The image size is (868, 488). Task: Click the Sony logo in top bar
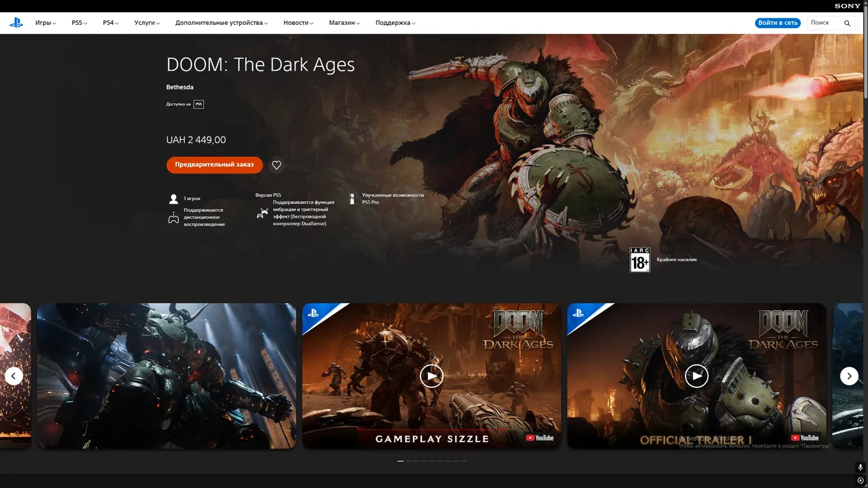[x=848, y=6]
